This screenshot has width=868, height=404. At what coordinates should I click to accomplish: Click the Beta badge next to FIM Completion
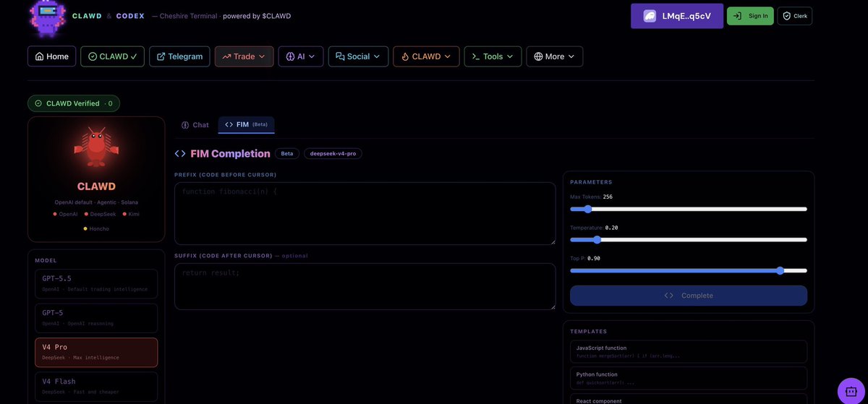pyautogui.click(x=287, y=153)
